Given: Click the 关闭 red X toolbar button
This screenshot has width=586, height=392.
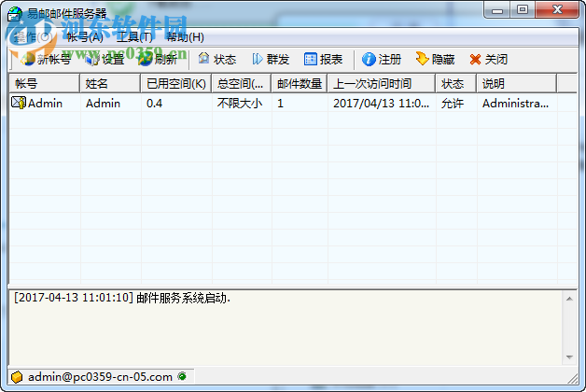Looking at the screenshot, I should [489, 59].
